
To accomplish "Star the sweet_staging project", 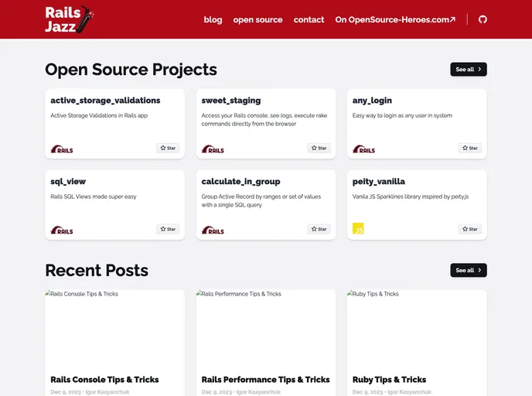I will (x=319, y=148).
